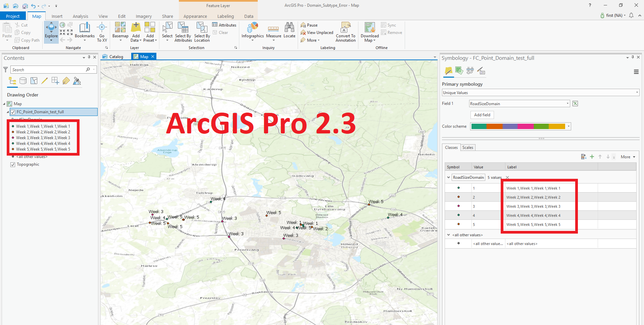Screen dimensions: 644x325
Task: Remove the Field 1 expression X button
Action: tap(575, 104)
